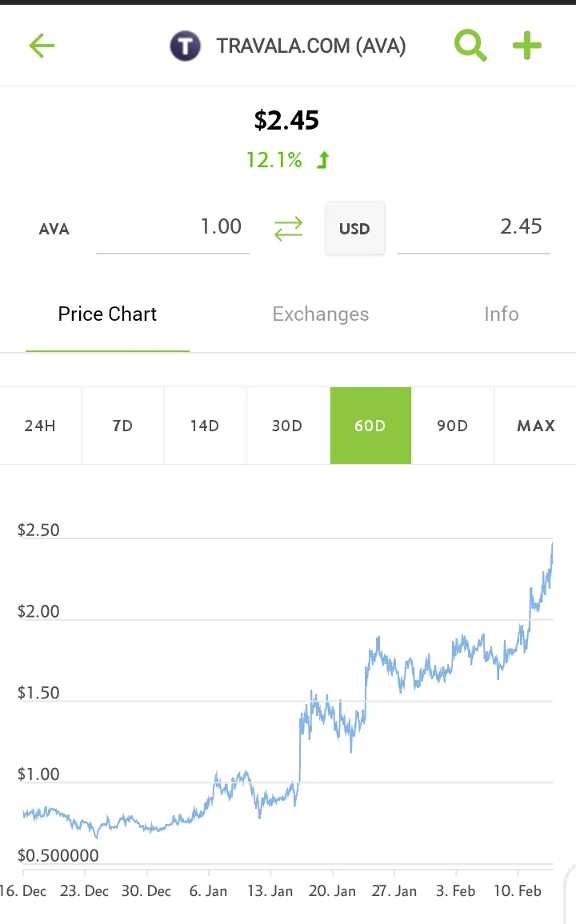This screenshot has width=576, height=924.
Task: Select the 24H chart range
Action: click(x=40, y=426)
